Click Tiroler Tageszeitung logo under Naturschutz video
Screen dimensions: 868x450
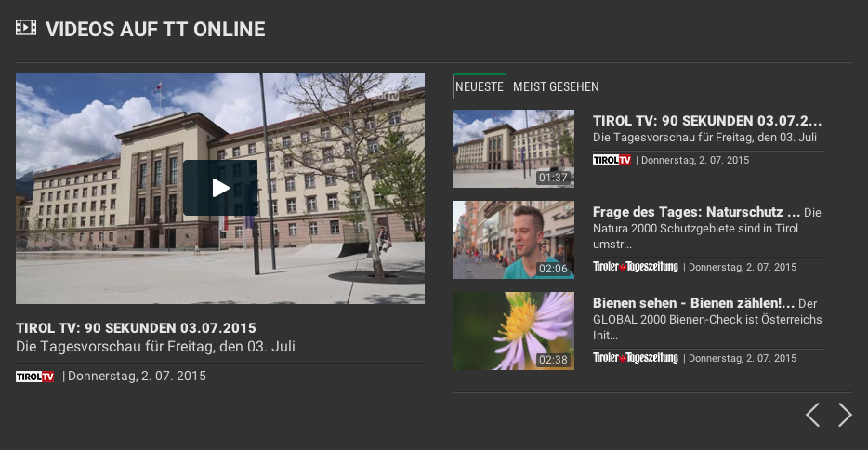click(636, 267)
